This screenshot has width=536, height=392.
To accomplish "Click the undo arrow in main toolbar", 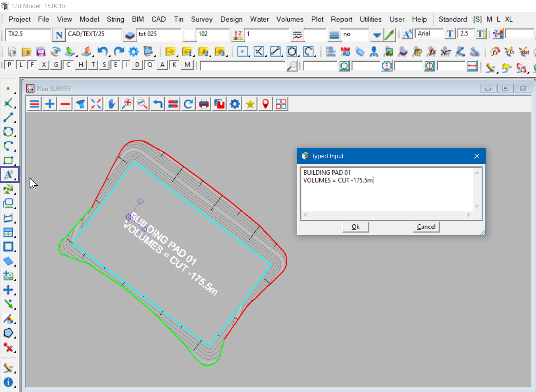I will pos(102,51).
